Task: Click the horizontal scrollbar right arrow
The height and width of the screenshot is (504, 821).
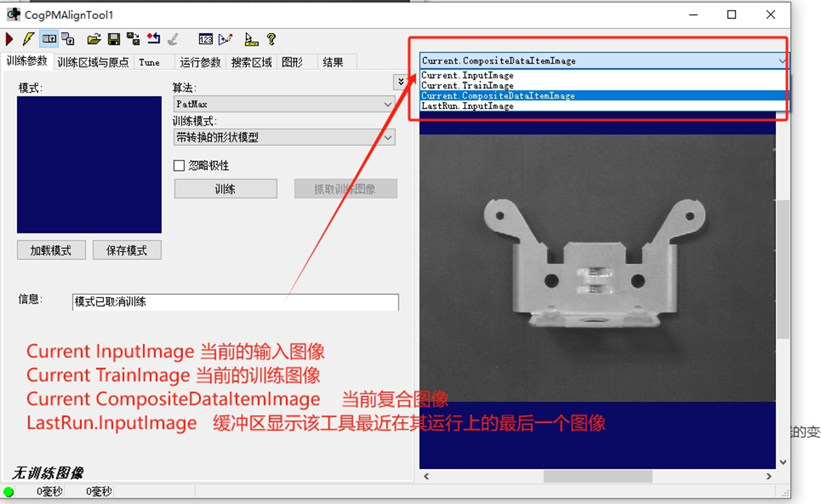Action: (x=769, y=476)
